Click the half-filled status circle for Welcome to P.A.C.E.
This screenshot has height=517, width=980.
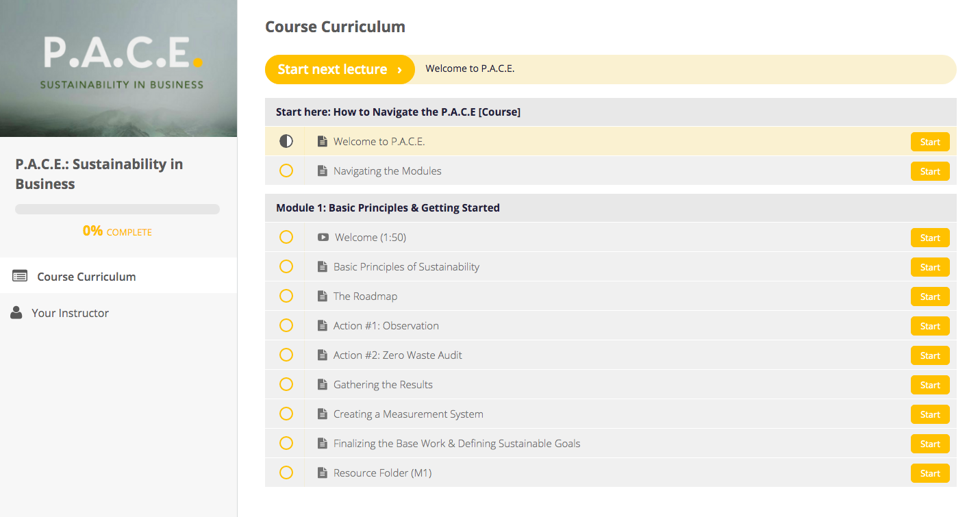pos(286,141)
